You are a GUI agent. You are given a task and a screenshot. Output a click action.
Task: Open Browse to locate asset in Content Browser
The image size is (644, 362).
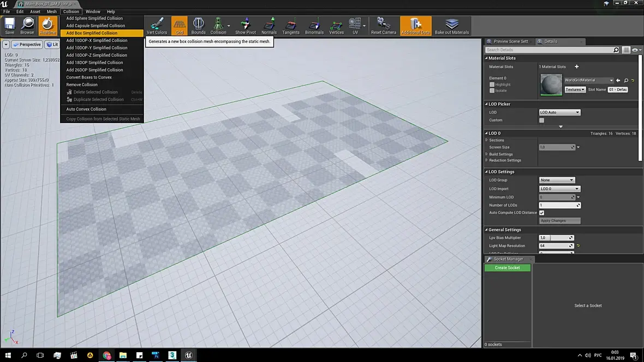click(x=27, y=25)
